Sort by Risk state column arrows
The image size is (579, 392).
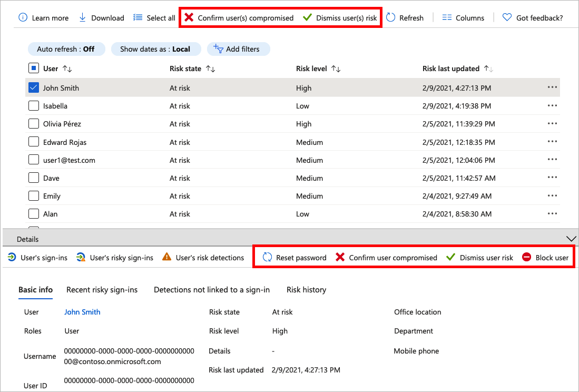tap(211, 68)
